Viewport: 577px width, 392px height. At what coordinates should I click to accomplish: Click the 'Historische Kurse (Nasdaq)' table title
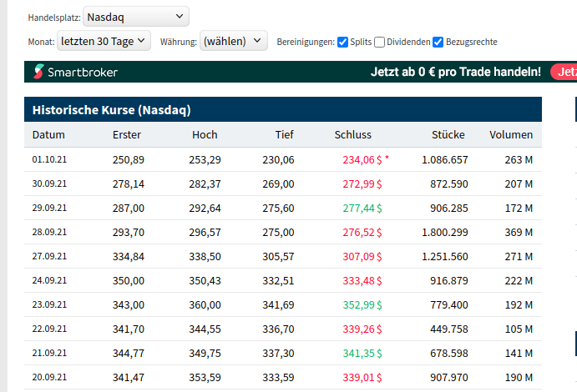(113, 109)
